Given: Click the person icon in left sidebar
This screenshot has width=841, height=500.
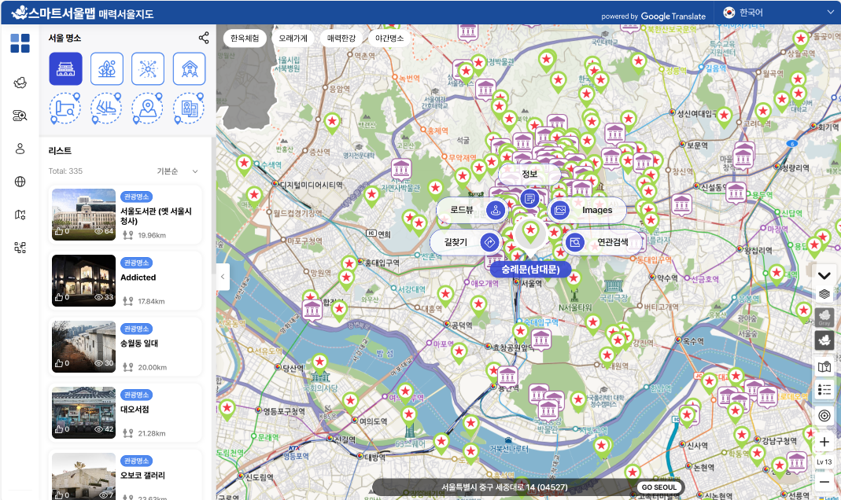Looking at the screenshot, I should (20, 149).
